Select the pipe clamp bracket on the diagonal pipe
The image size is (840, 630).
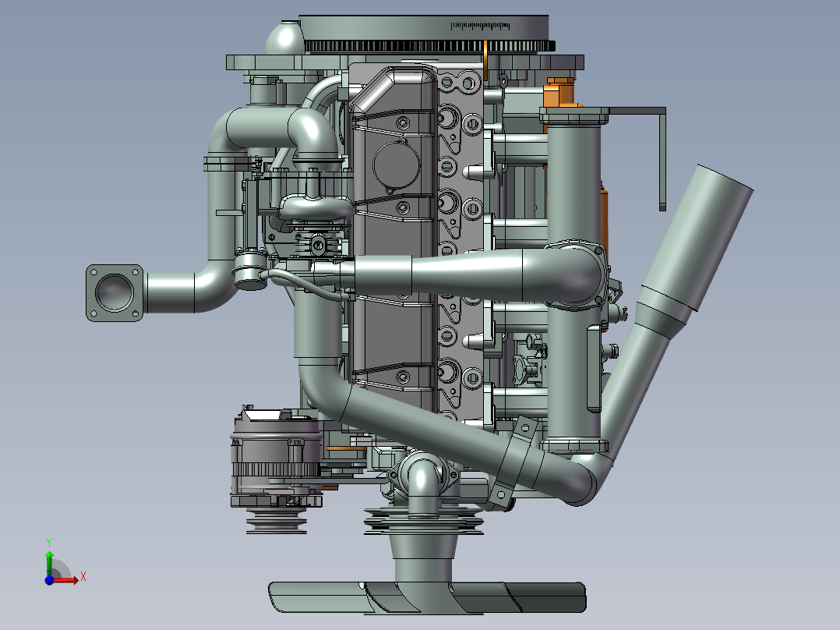(512, 460)
